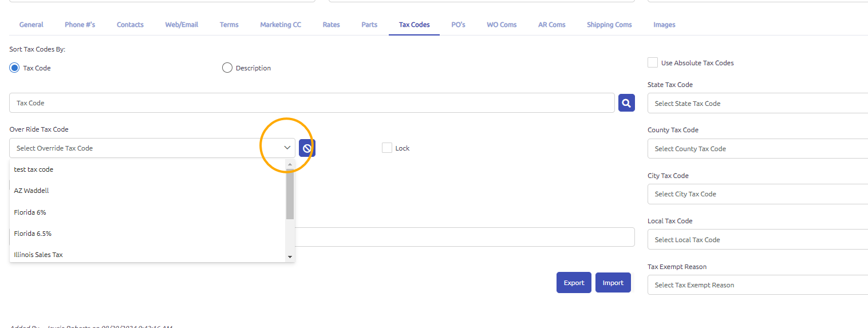868x328 pixels.
Task: Click the Tax Code search input field
Action: coord(312,103)
